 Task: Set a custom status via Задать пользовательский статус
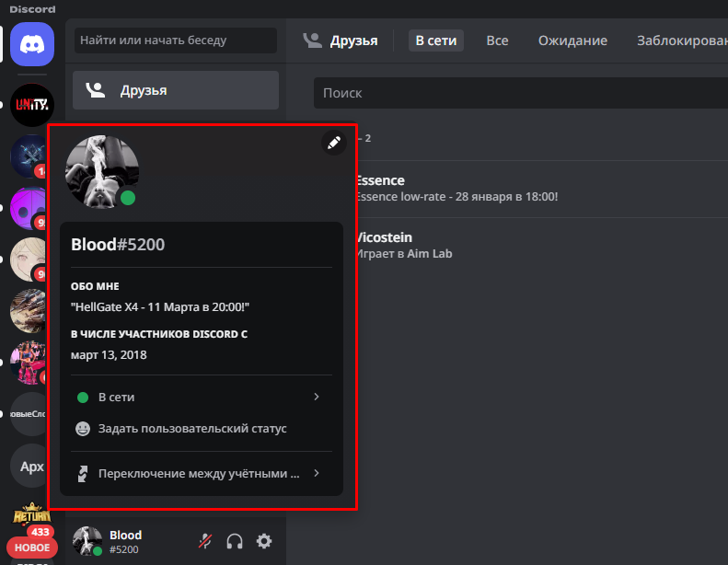click(x=201, y=429)
